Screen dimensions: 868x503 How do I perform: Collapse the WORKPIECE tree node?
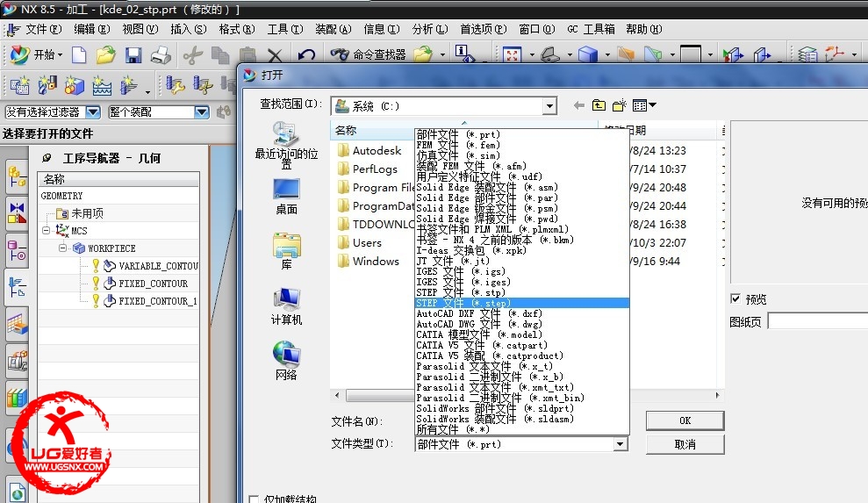click(x=62, y=248)
